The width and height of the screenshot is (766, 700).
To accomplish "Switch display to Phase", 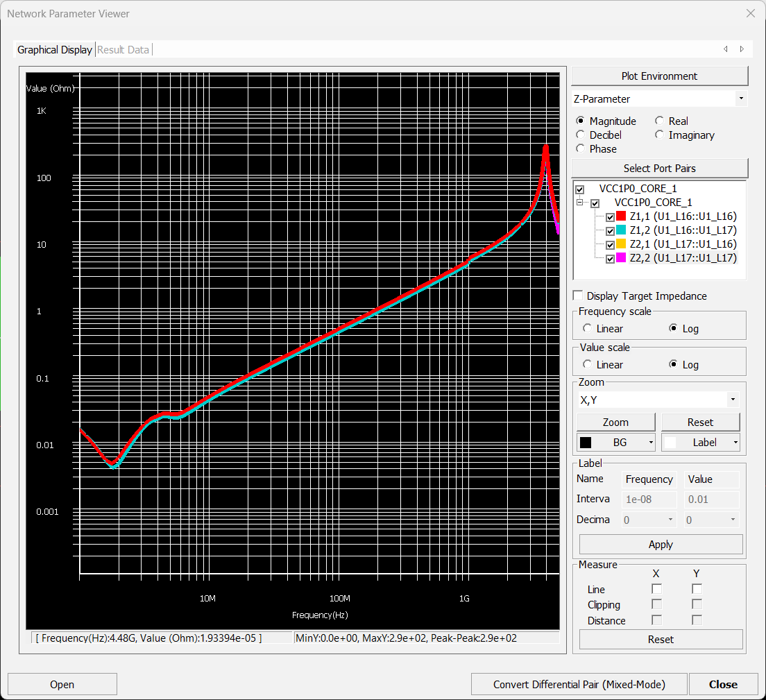I will [x=580, y=149].
